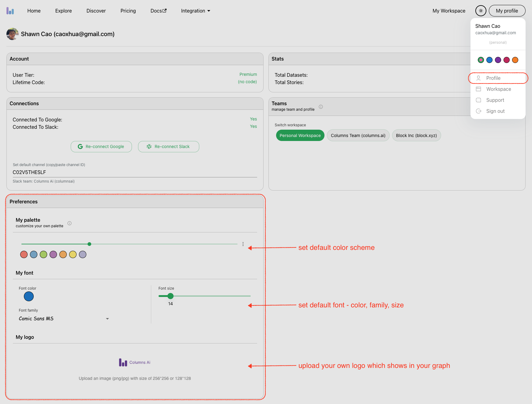532x404 pixels.
Task: Click the Columns AI logo in navbar
Action: point(10,11)
